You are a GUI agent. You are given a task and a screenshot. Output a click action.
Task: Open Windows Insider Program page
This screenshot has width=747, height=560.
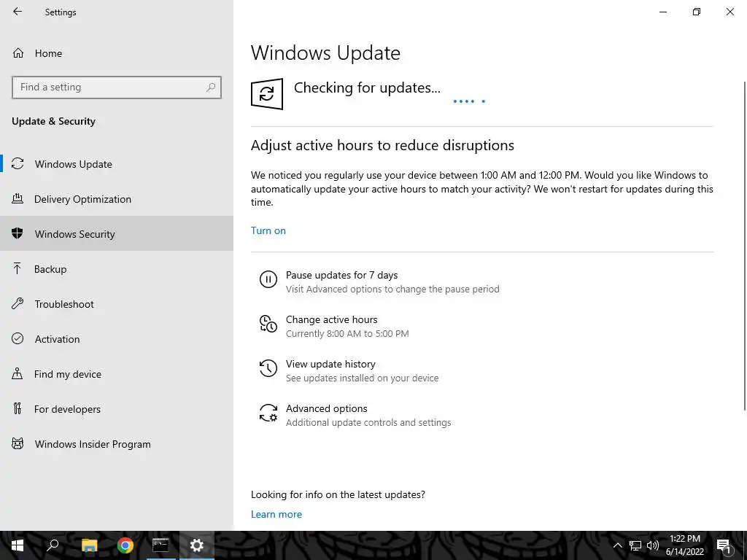tap(117, 444)
